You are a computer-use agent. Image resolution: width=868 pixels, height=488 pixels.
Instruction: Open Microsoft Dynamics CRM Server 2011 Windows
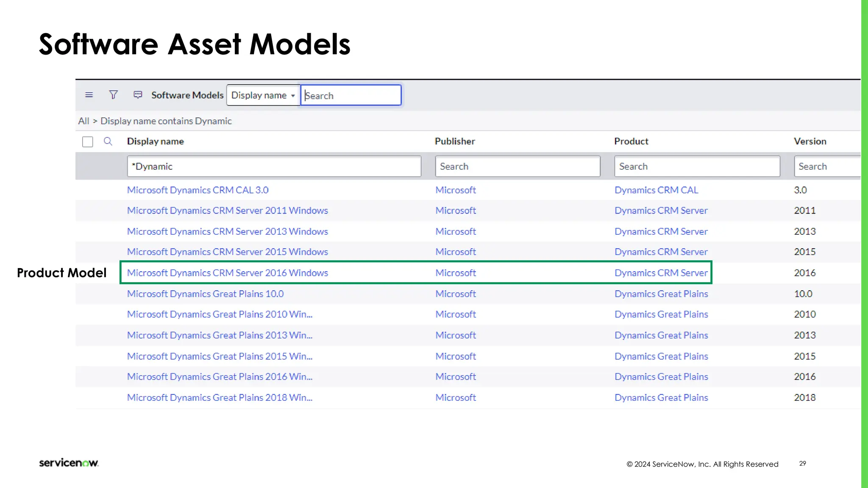pyautogui.click(x=228, y=211)
